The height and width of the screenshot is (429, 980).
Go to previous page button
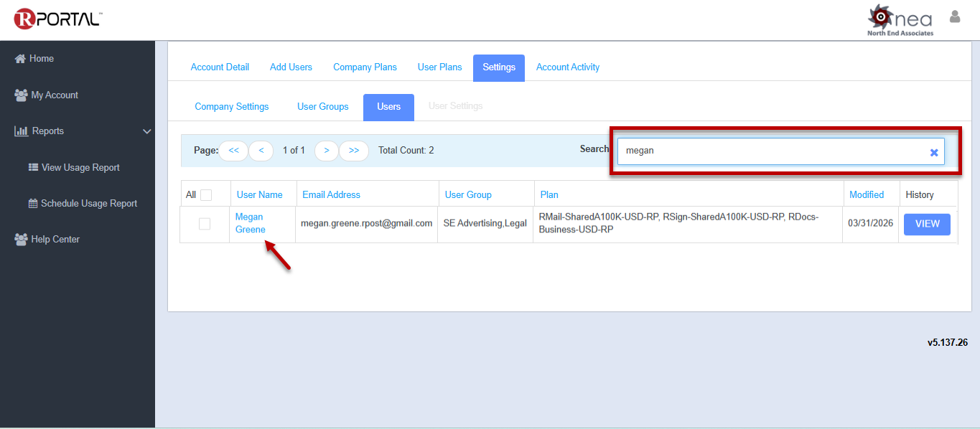tap(261, 151)
